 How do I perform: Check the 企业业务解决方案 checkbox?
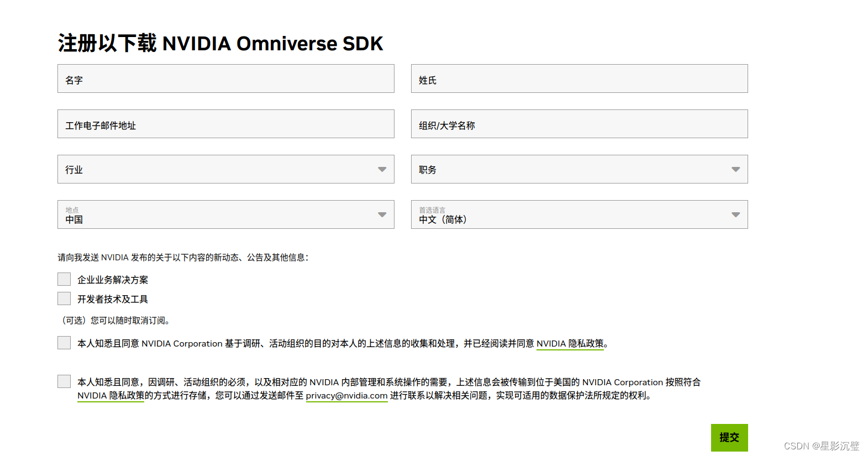click(64, 279)
